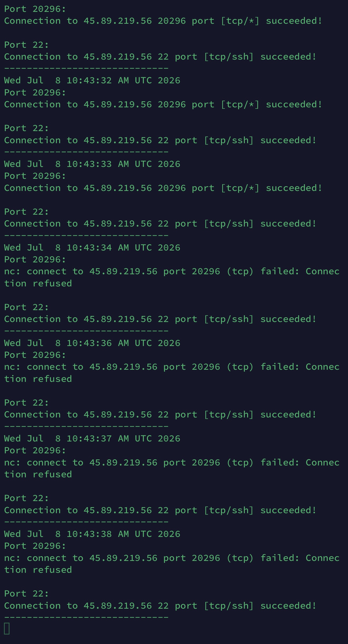Screen dimensions: 348x644
Task: Click the dashed separator directly above the cursor
Action: tap(86, 617)
